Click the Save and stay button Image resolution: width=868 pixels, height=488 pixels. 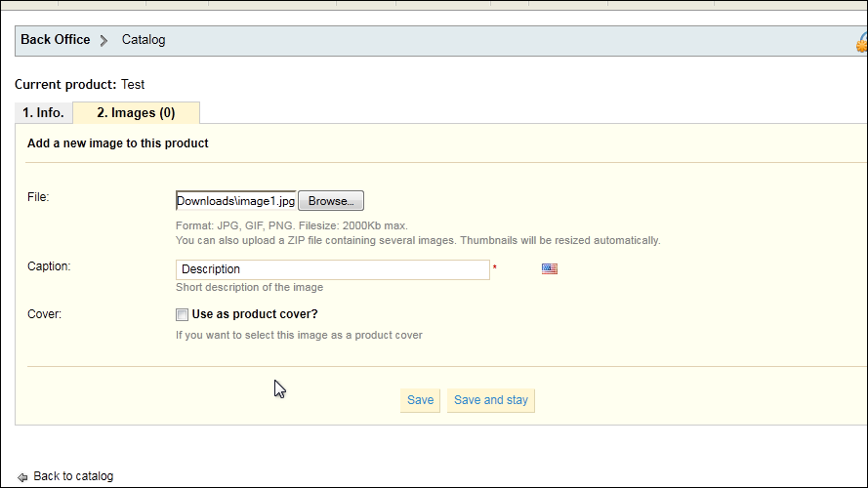[491, 400]
